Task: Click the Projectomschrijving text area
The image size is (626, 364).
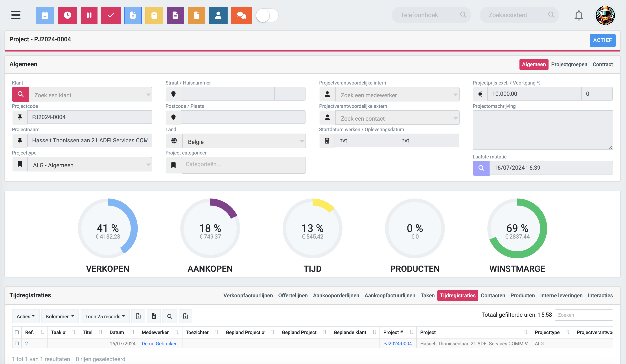Action: [x=543, y=130]
